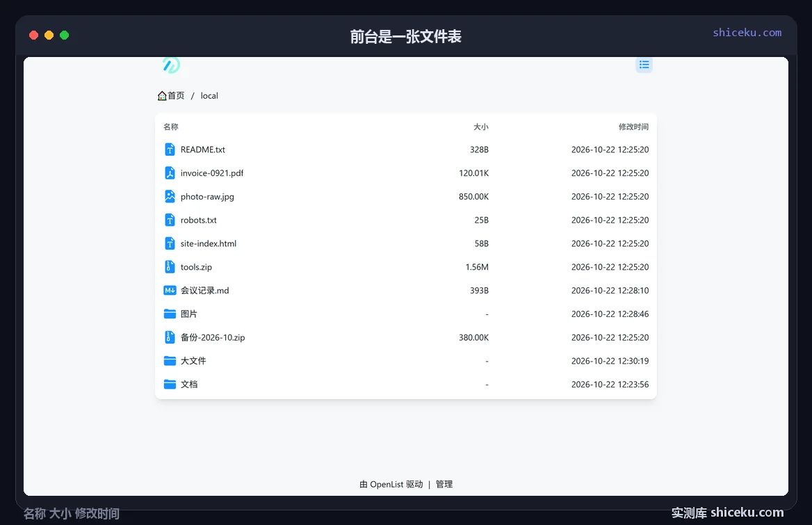Screen dimensions: 812x525
Task: Click the yellow minimize window button
Action: [x=49, y=35]
